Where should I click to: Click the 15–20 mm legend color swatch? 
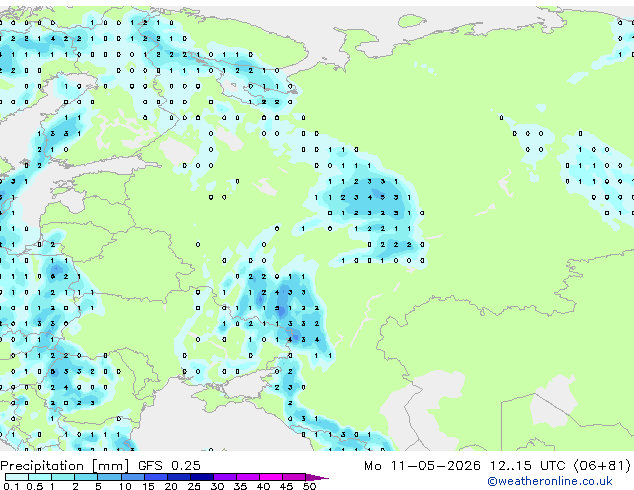(156, 477)
